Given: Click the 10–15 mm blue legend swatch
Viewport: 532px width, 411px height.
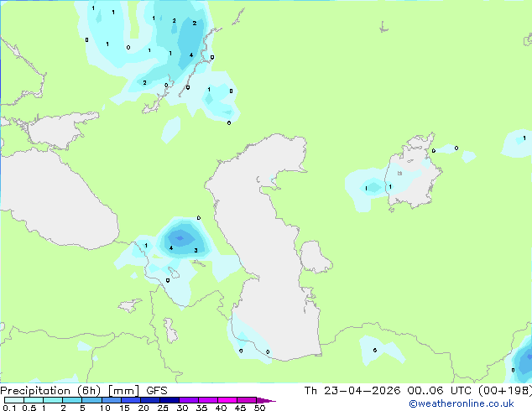Looking at the screenshot, I should click(112, 400).
